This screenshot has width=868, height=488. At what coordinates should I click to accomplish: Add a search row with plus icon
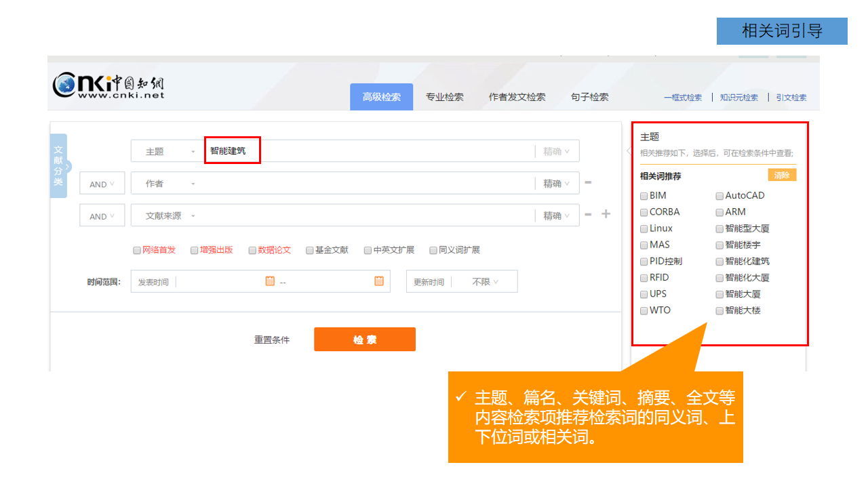click(606, 214)
